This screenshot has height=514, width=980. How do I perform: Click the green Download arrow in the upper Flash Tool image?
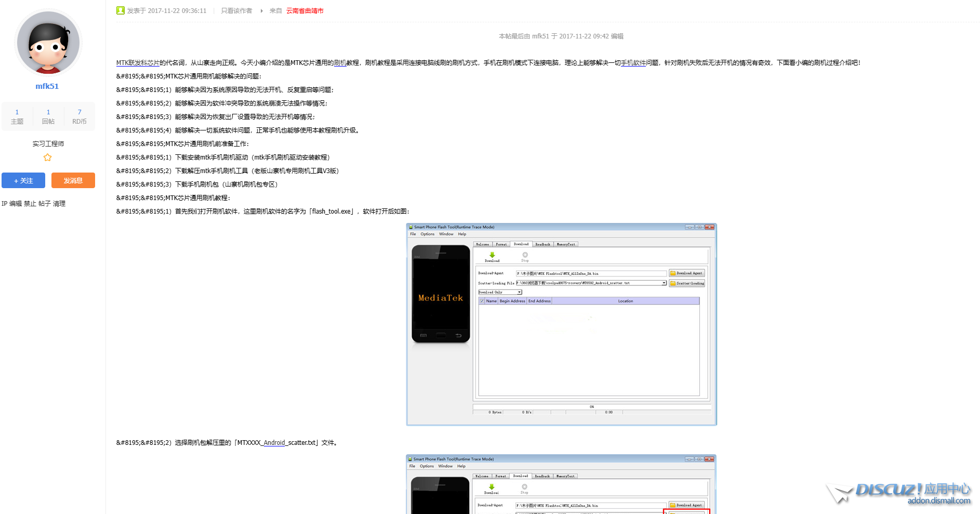click(492, 255)
